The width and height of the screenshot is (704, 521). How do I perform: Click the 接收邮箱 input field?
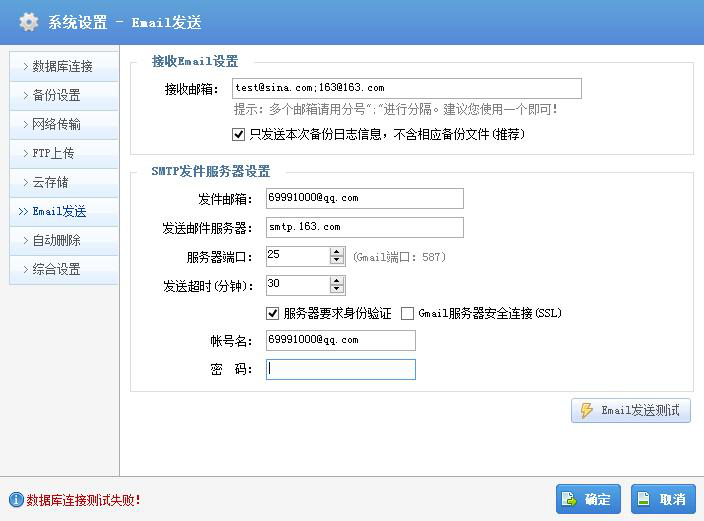click(407, 88)
